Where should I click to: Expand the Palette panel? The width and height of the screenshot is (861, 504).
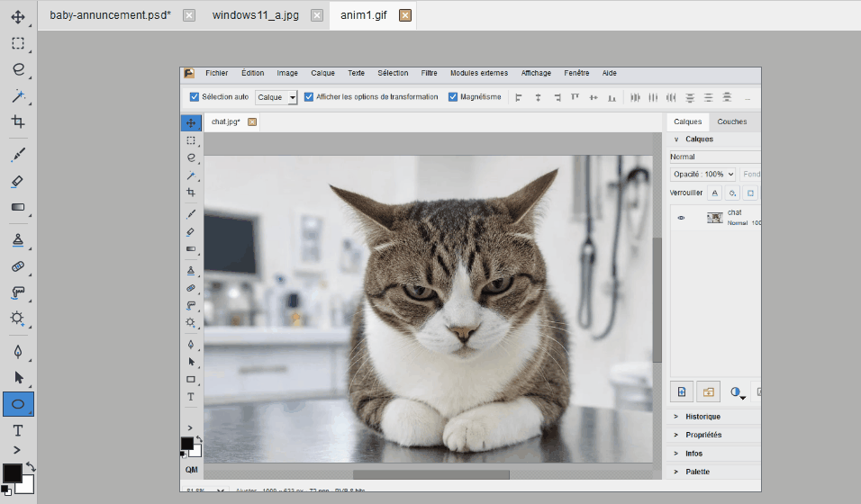[676, 472]
